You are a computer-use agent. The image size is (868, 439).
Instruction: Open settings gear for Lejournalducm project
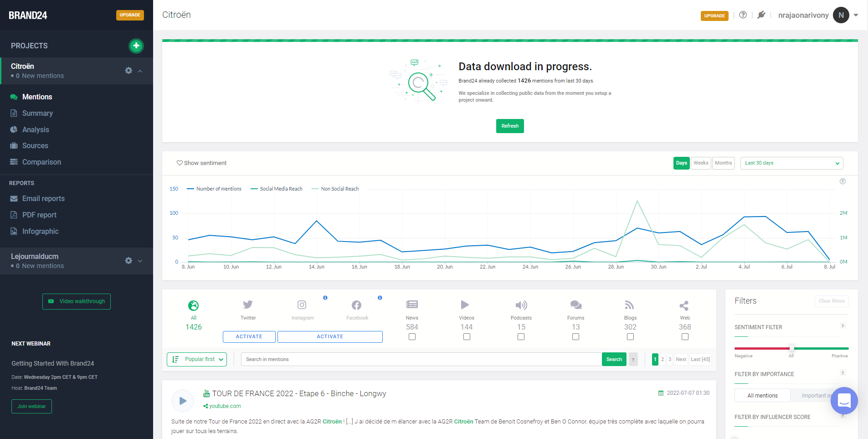coord(128,261)
